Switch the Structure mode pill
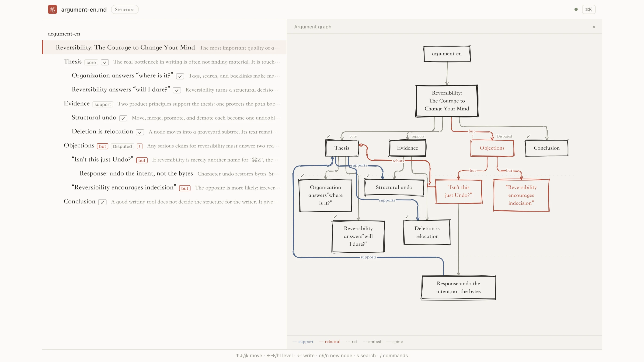Screen dimensions: 644x362 (125, 10)
